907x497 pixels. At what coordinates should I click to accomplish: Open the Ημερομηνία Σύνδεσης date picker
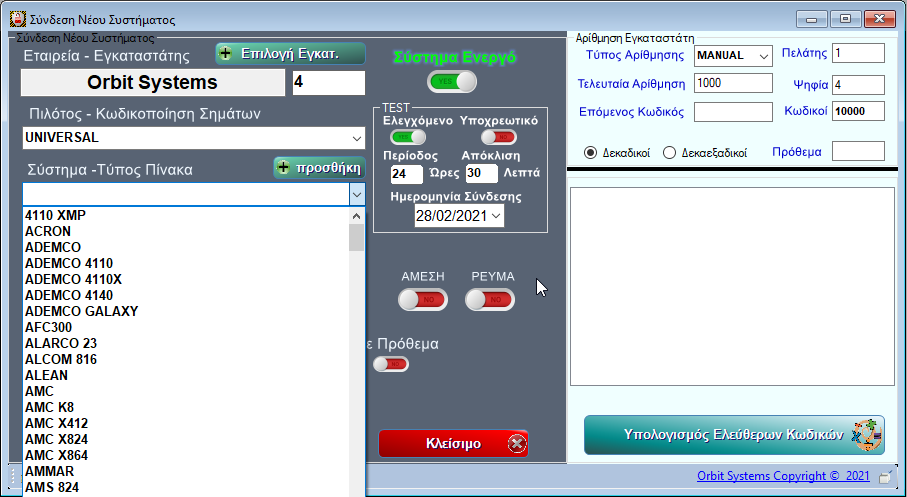[496, 215]
